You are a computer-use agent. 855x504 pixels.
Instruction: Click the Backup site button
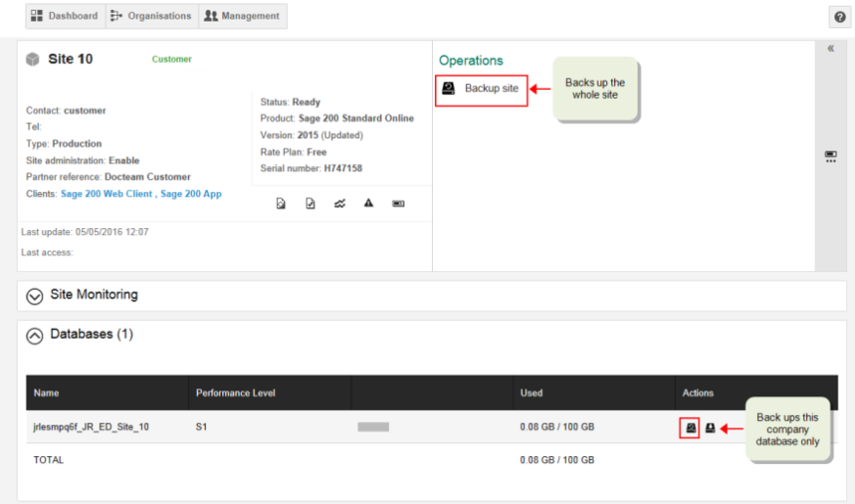tap(481, 89)
